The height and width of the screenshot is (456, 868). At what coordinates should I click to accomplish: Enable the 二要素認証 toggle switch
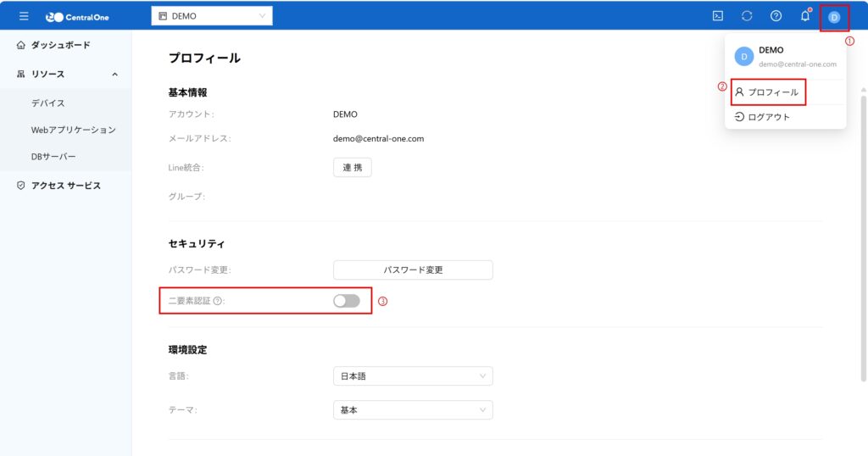347,301
